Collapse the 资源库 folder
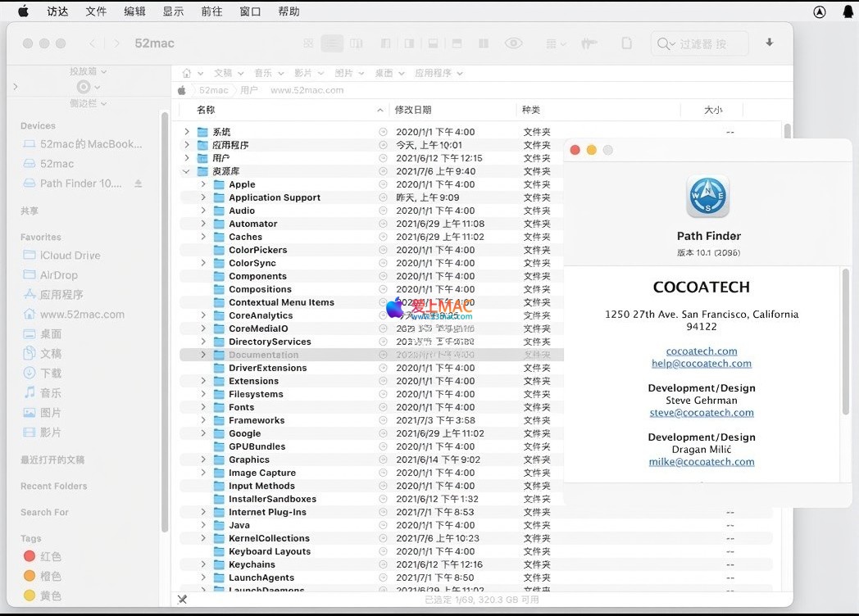The width and height of the screenshot is (859, 616). pyautogui.click(x=187, y=171)
